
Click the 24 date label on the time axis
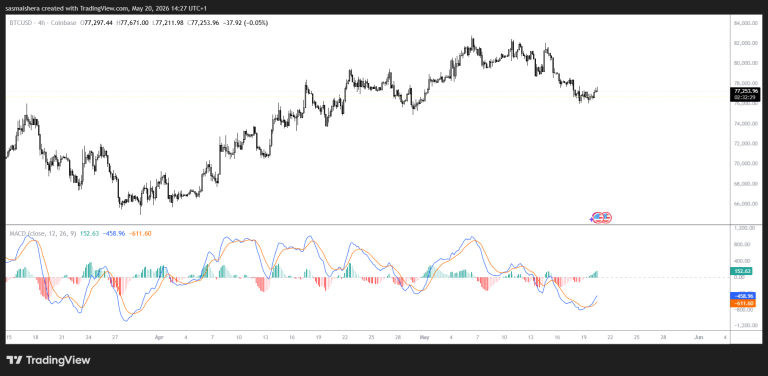click(88, 337)
